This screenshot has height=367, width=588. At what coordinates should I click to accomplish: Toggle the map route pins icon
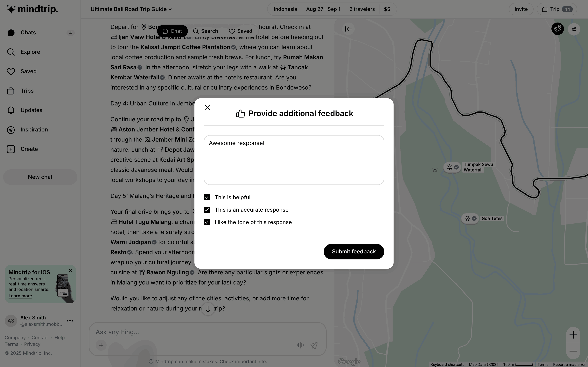point(557,29)
